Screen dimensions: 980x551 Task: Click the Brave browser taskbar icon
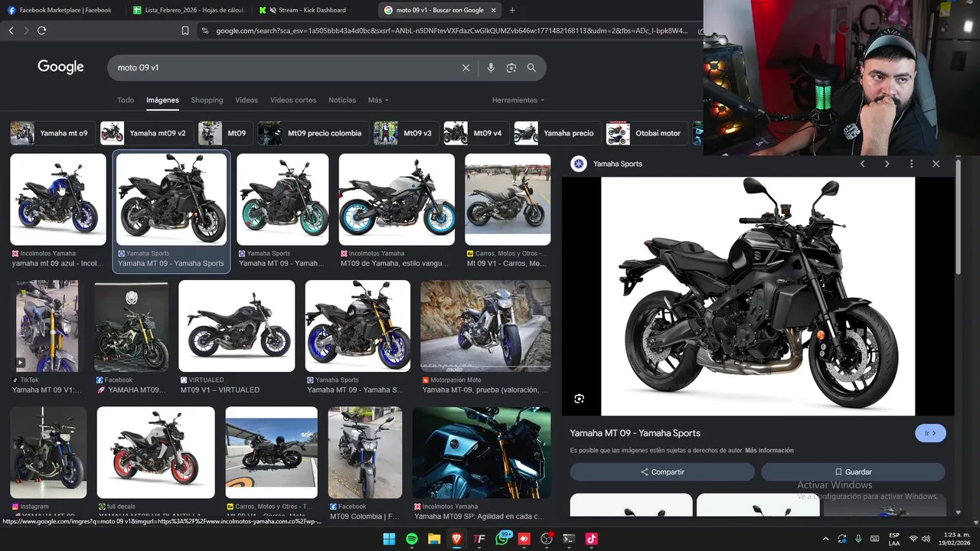tap(456, 539)
